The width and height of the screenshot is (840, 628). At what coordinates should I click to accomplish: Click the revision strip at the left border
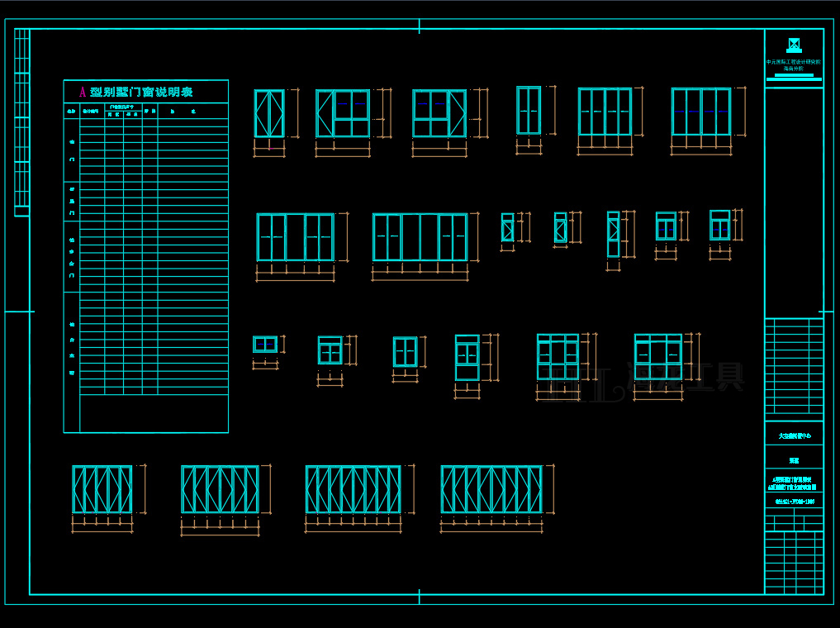(22, 122)
